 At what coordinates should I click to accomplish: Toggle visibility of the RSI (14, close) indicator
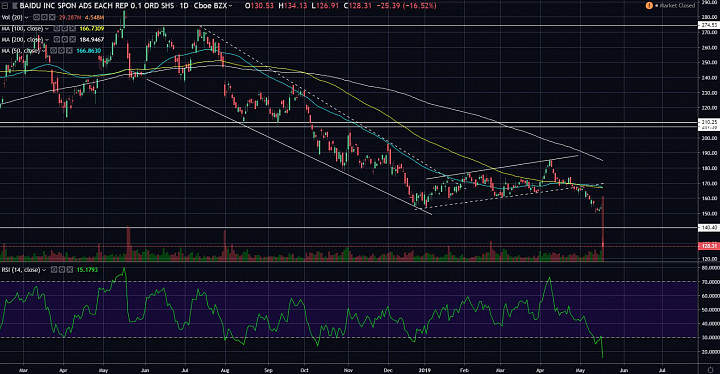tap(54, 270)
